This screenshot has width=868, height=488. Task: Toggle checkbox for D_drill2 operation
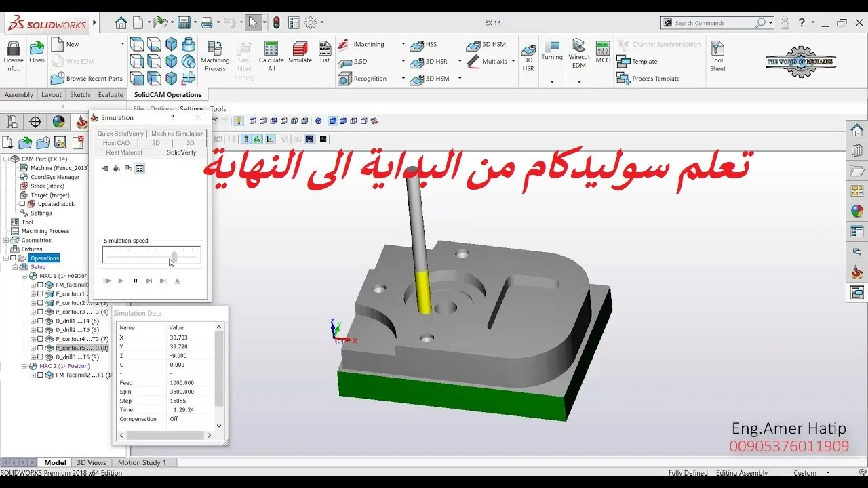pos(40,330)
